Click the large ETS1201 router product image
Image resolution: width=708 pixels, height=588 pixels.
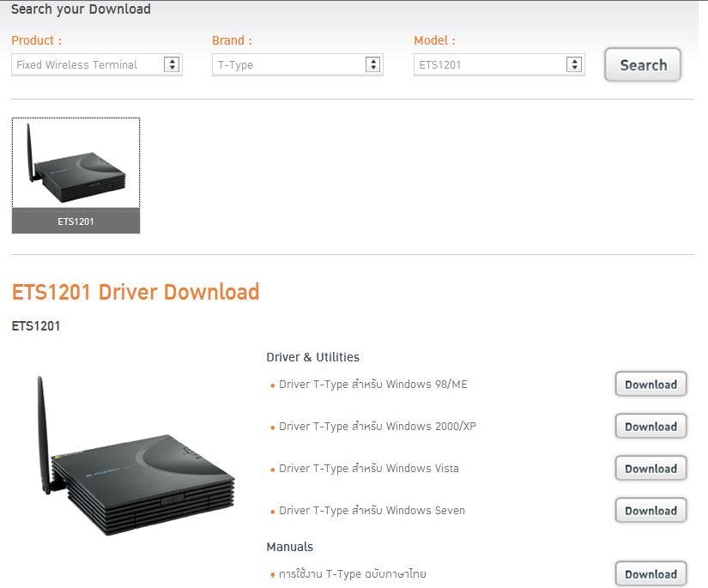(136, 456)
